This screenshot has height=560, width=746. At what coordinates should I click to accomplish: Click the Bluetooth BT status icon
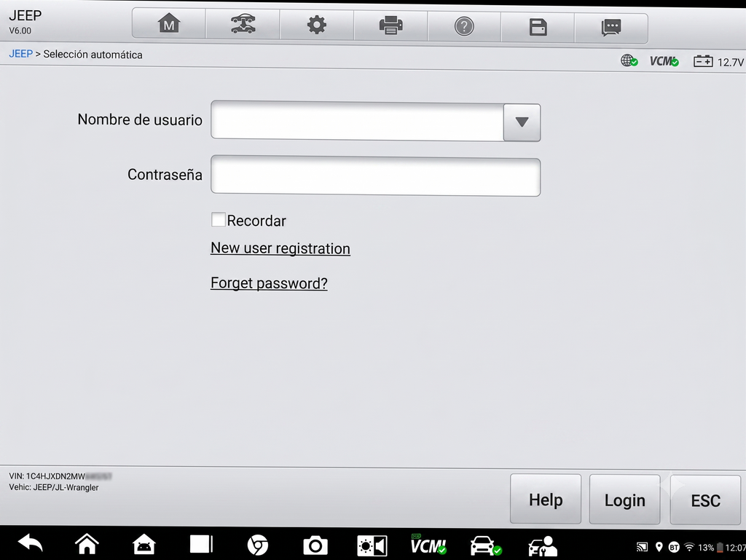point(674,548)
